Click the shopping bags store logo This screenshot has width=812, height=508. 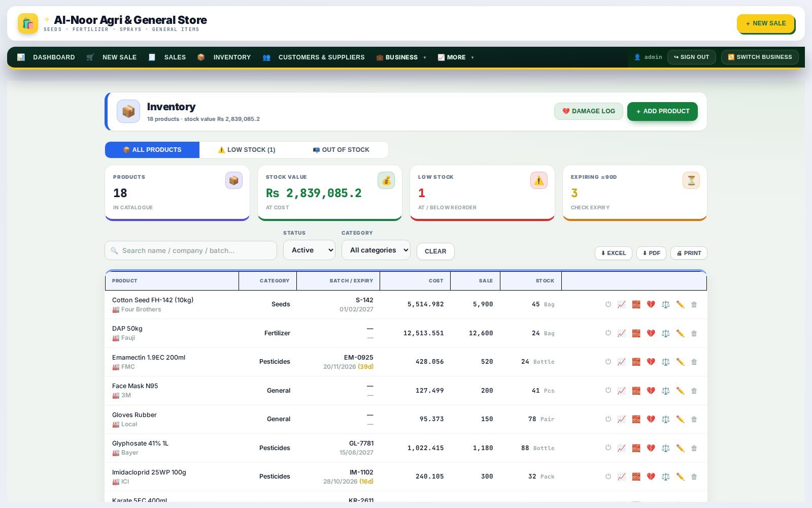tap(28, 23)
